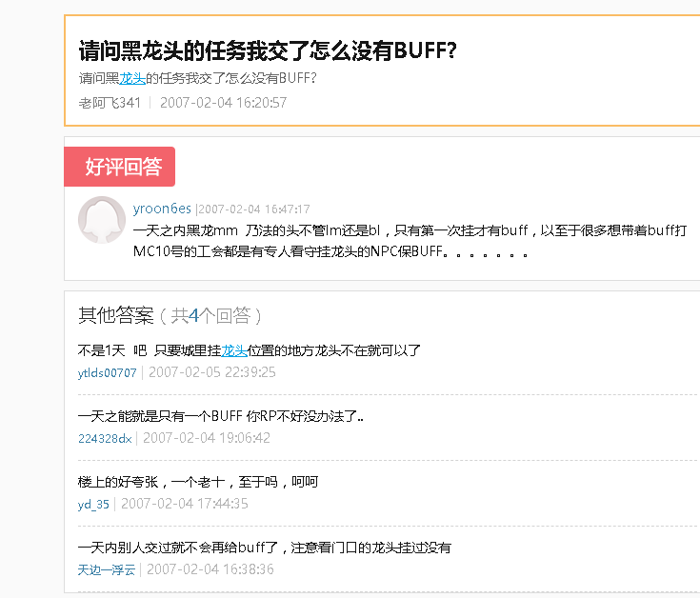This screenshot has height=598, width=700.
Task: Click yroon6es's gray avatar image
Action: coord(102,220)
